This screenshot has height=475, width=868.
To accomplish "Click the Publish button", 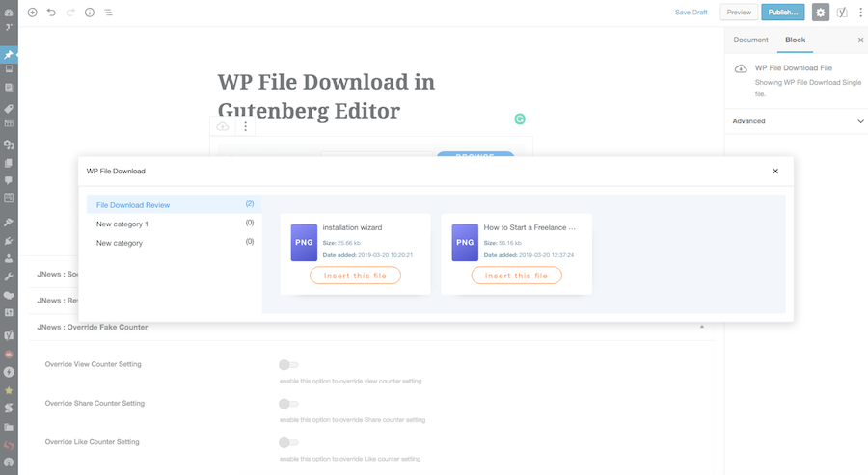I will tap(783, 13).
